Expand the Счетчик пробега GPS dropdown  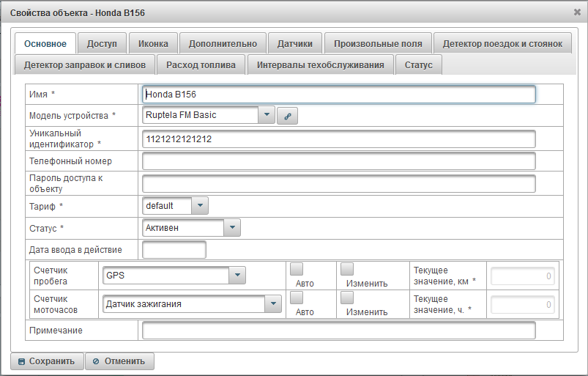(x=237, y=276)
